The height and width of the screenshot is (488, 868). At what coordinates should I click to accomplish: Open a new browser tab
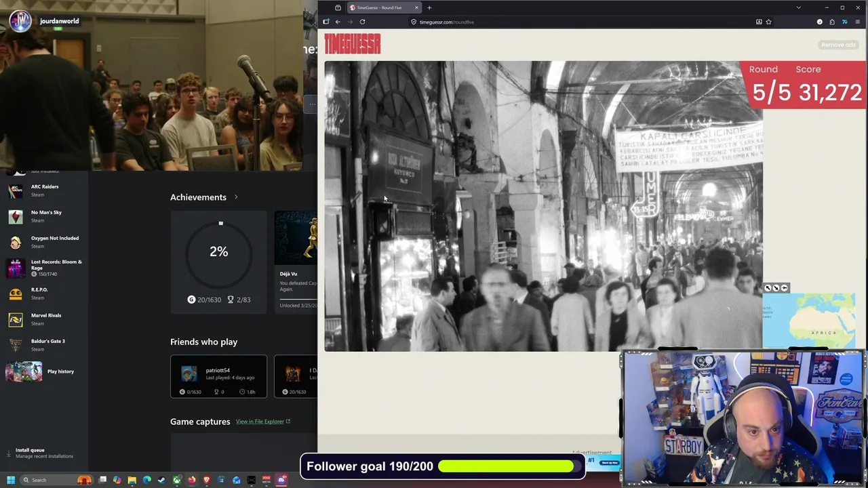(429, 7)
